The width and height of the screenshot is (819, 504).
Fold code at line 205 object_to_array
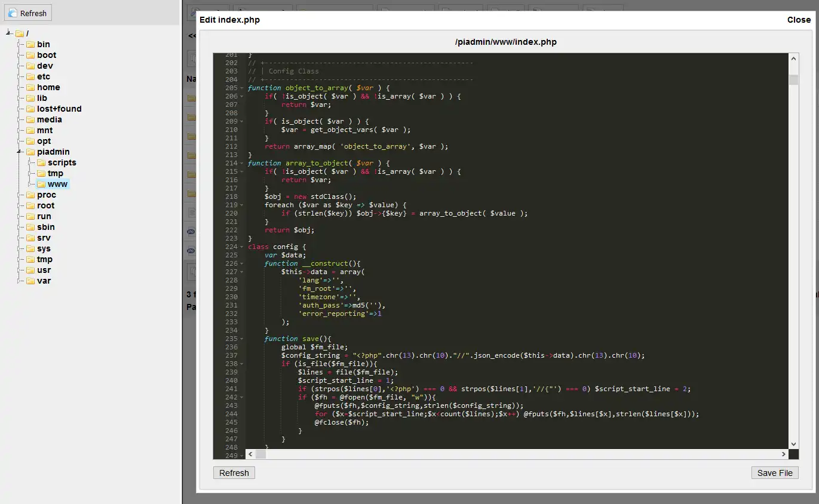point(241,88)
